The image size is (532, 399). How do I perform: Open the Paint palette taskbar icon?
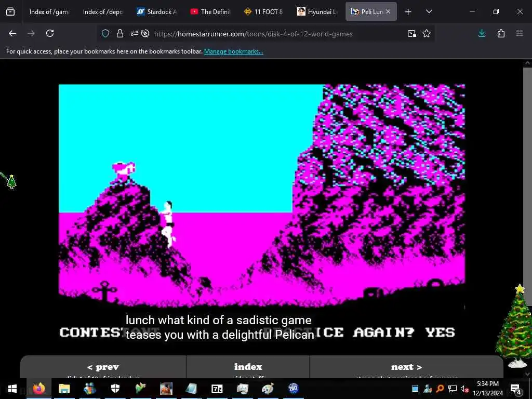[268, 389]
